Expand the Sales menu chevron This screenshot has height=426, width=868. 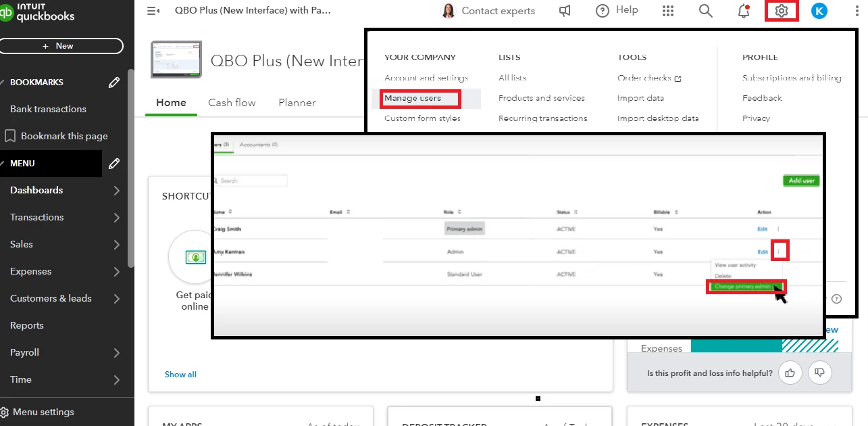(117, 244)
